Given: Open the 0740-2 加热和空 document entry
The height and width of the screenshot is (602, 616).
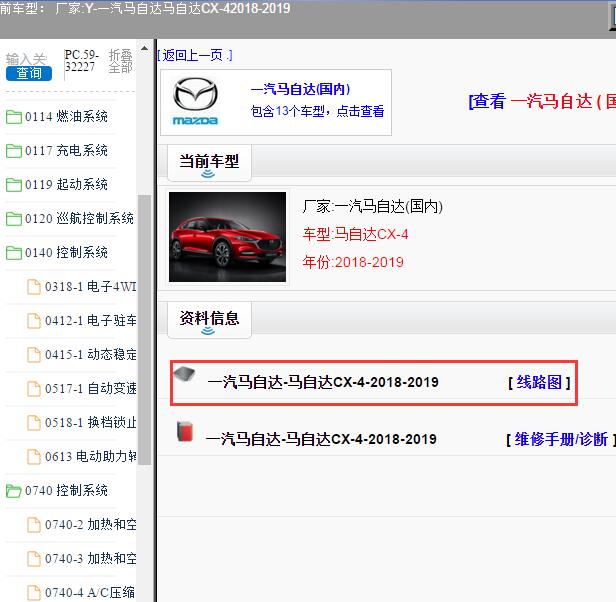Looking at the screenshot, I should point(90,525).
